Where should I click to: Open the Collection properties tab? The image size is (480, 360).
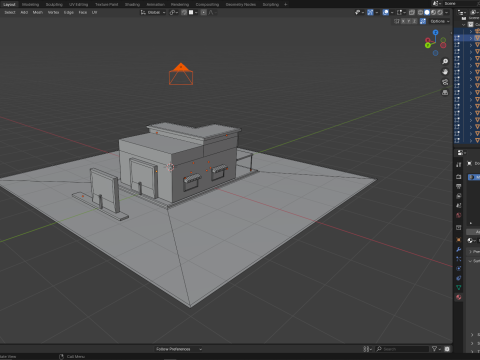(459, 227)
